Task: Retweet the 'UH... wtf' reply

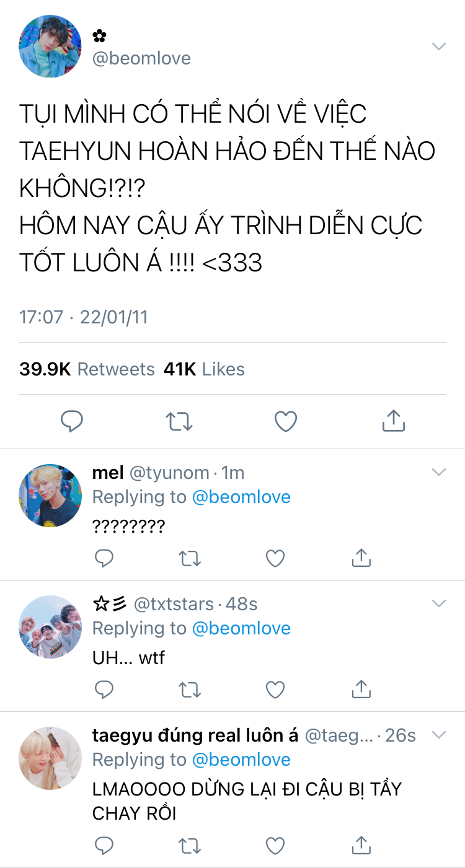Action: (190, 690)
